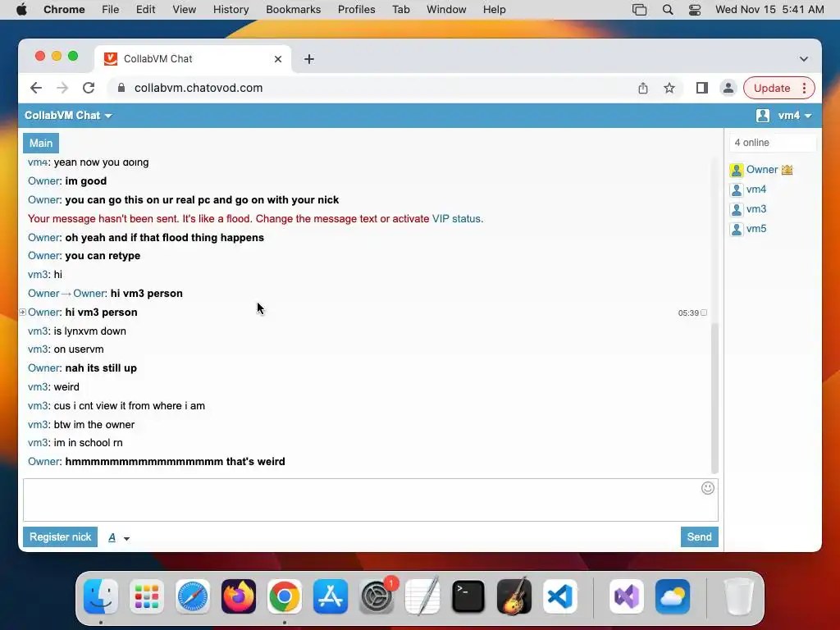Click the Register nick button
The height and width of the screenshot is (630, 840).
(60, 536)
